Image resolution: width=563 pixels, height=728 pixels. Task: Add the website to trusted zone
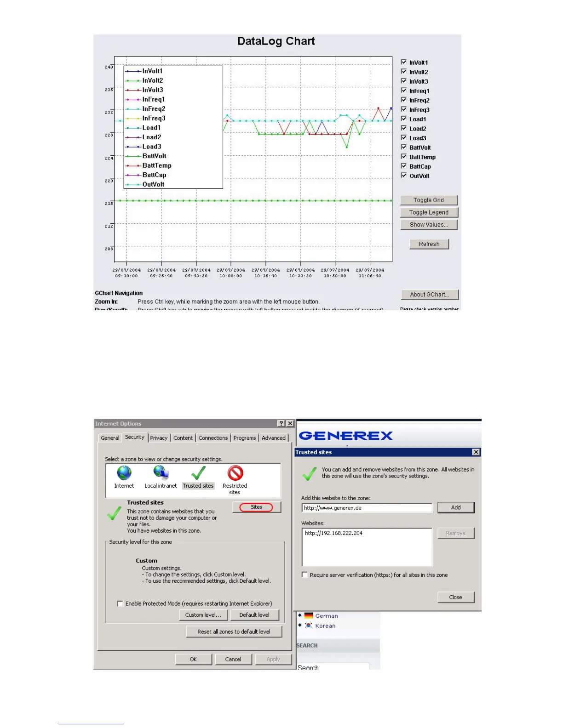coord(456,507)
